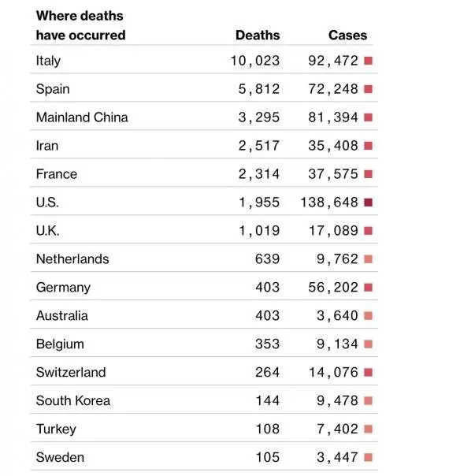Select the Mainland China country name

(x=82, y=117)
